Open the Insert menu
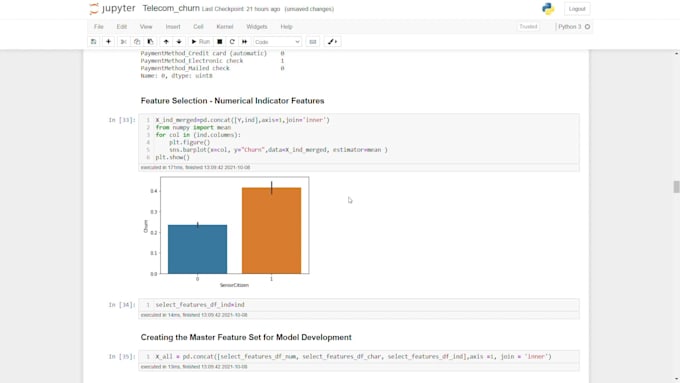680x383 pixels. click(x=173, y=27)
